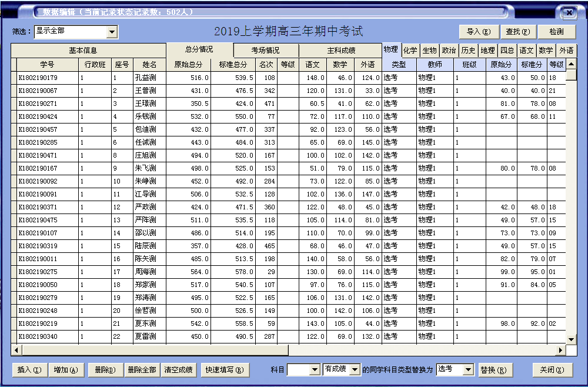Click the 检测 check button
The image size is (588, 387).
[556, 32]
